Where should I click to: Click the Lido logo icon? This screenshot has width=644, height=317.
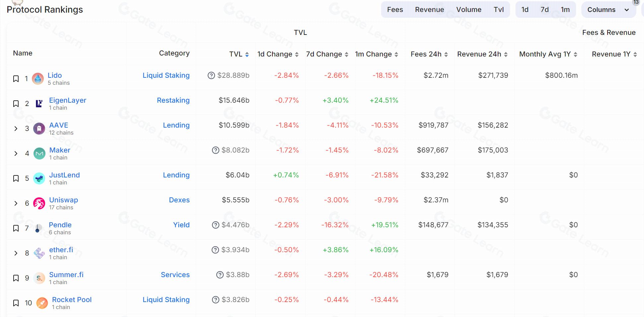pyautogui.click(x=38, y=79)
